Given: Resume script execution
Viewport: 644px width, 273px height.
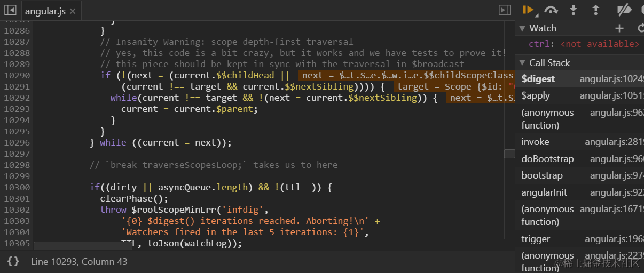Looking at the screenshot, I should [529, 10].
